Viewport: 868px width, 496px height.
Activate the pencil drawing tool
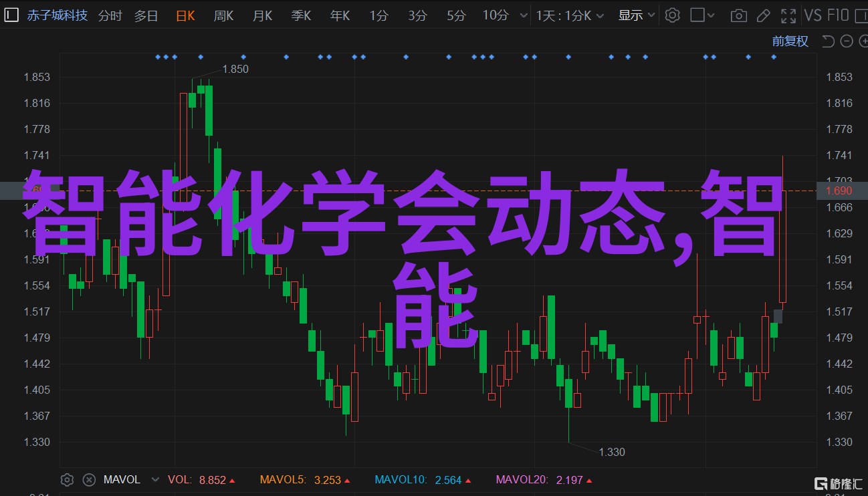(764, 15)
